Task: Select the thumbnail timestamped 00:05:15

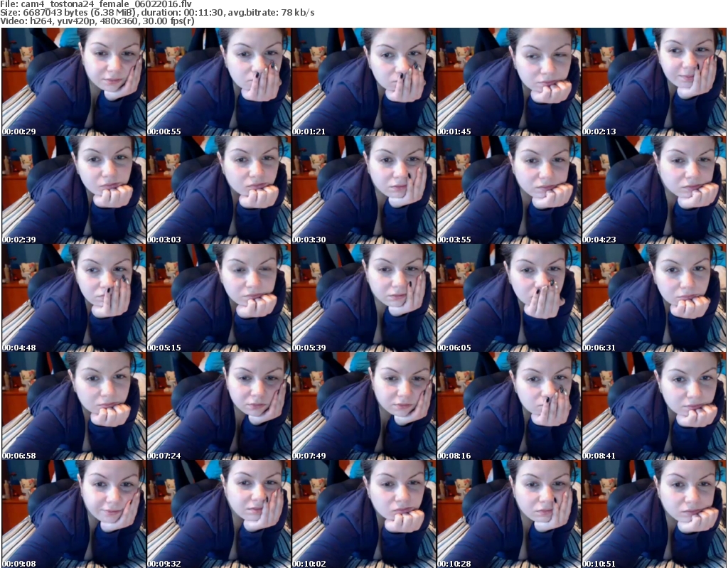Action: point(219,298)
